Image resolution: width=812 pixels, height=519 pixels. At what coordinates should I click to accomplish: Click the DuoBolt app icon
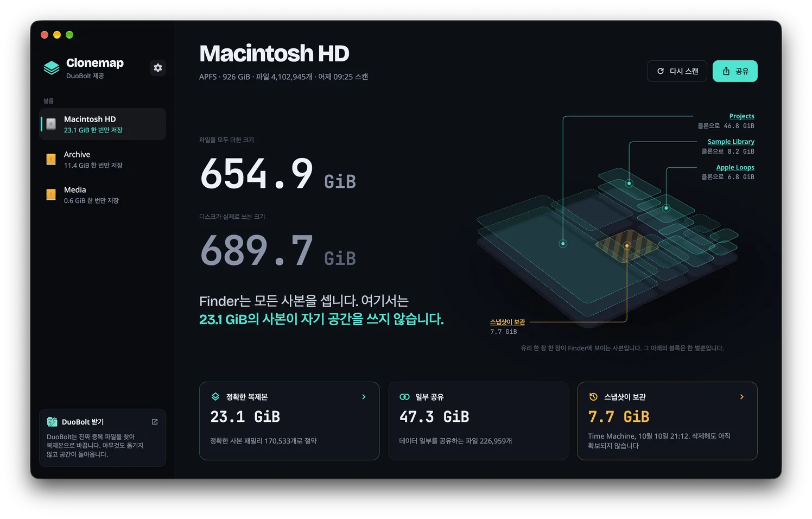click(x=52, y=422)
